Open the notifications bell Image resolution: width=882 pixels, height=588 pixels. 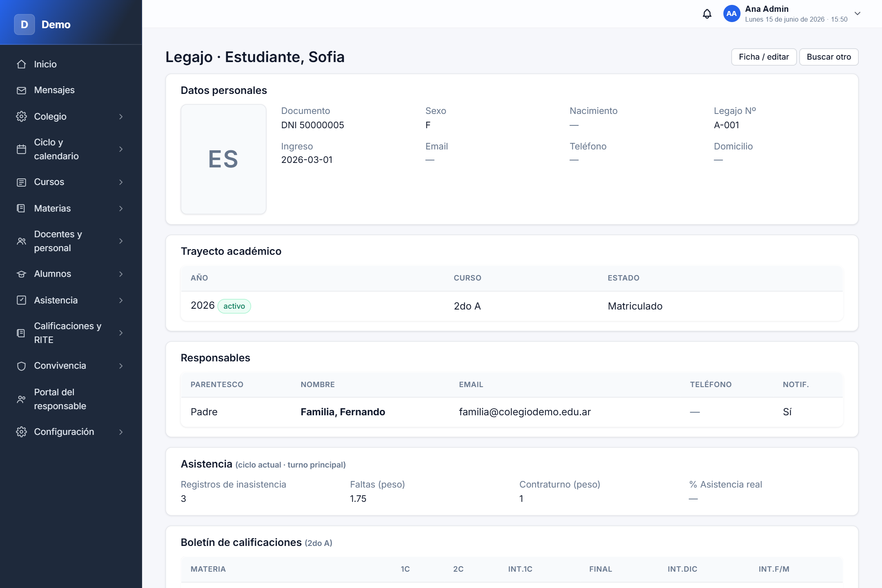(x=707, y=14)
